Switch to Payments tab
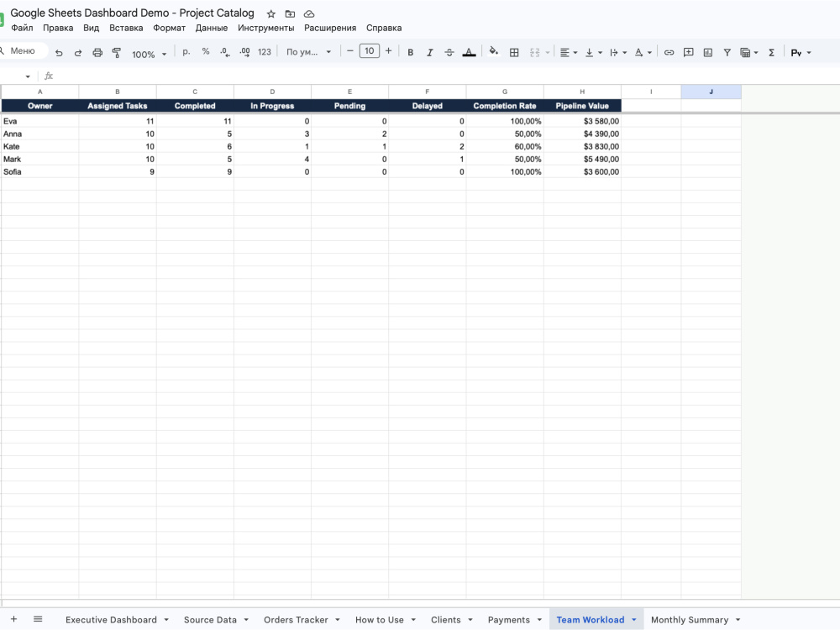This screenshot has width=840, height=630. (x=509, y=619)
